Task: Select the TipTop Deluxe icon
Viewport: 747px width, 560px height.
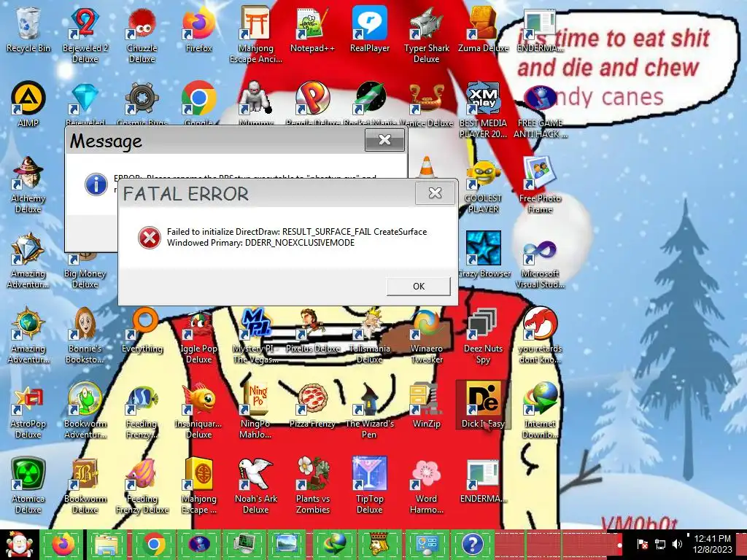Action: point(370,486)
